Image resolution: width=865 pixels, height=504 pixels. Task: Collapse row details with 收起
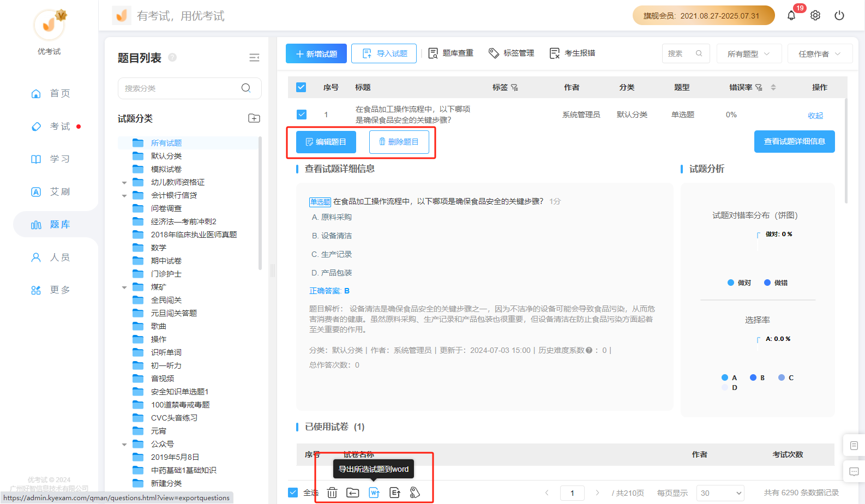point(815,116)
